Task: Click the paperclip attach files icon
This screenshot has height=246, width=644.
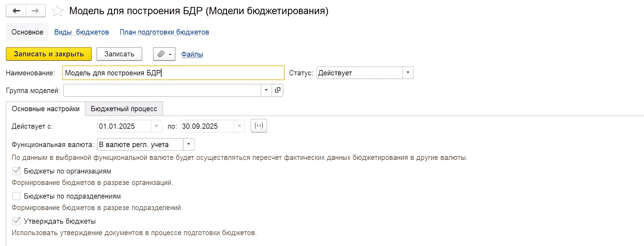Action: [161, 54]
